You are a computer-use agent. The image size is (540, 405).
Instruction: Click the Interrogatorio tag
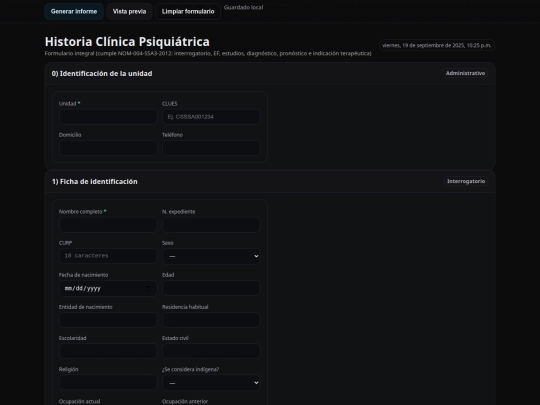466,181
